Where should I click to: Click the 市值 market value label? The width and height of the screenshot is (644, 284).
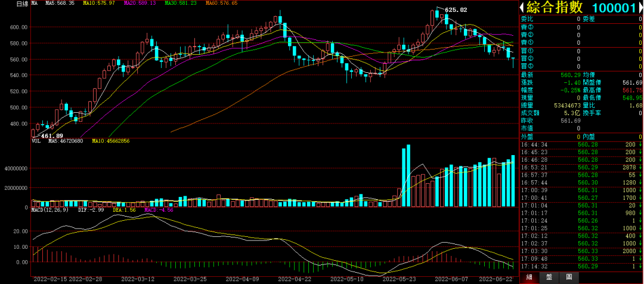tap(527, 128)
